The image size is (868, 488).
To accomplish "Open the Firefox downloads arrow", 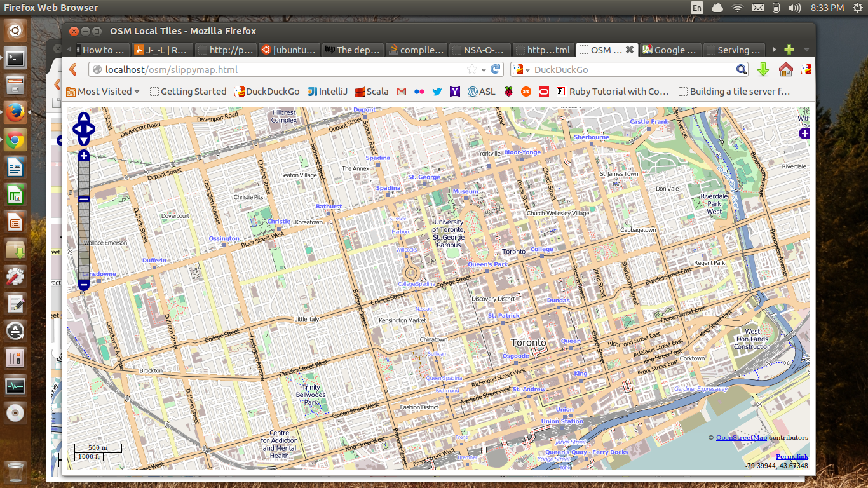I will click(763, 69).
